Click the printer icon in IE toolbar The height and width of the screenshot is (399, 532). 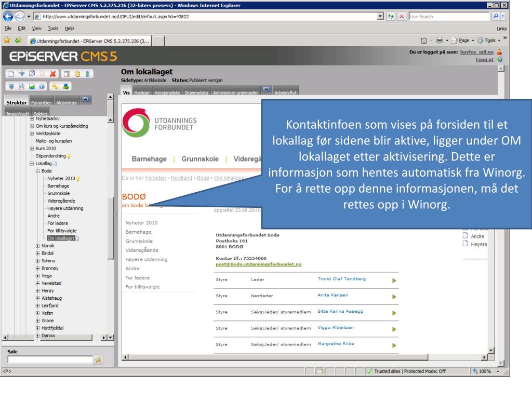tap(440, 41)
